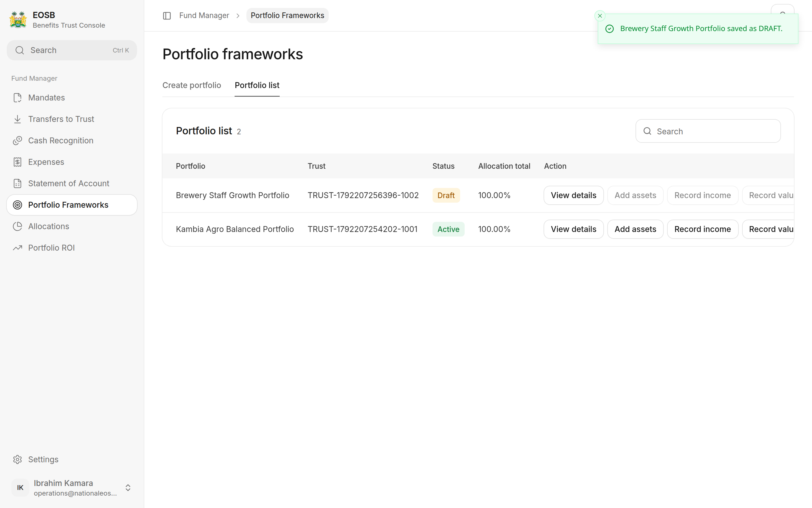Image resolution: width=812 pixels, height=508 pixels.
Task: Navigate to Expenses
Action: click(x=72, y=162)
